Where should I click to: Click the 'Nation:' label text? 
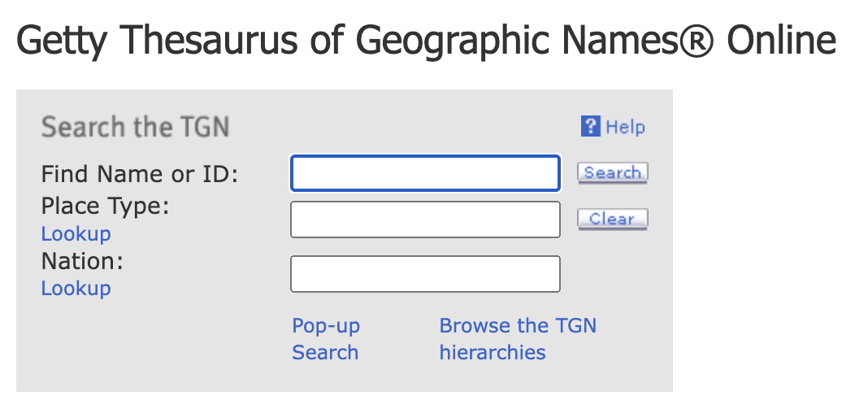pos(82,262)
